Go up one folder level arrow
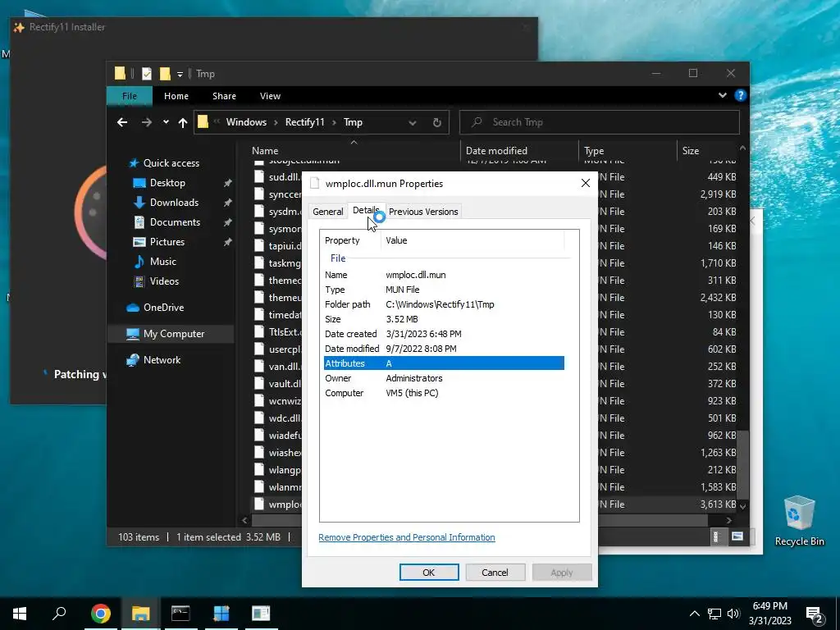Viewport: 840px width, 630px height. pos(183,123)
